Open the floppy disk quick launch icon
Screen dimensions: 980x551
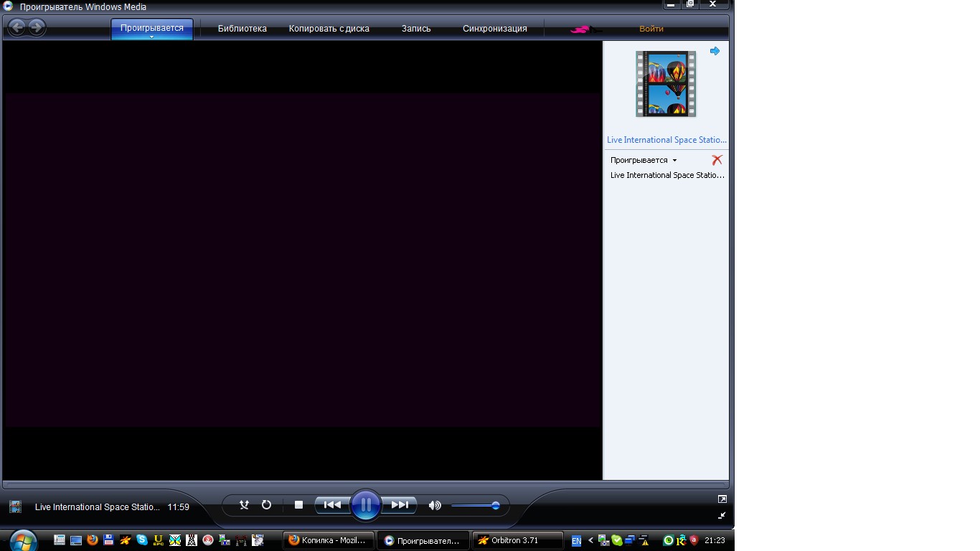(109, 540)
